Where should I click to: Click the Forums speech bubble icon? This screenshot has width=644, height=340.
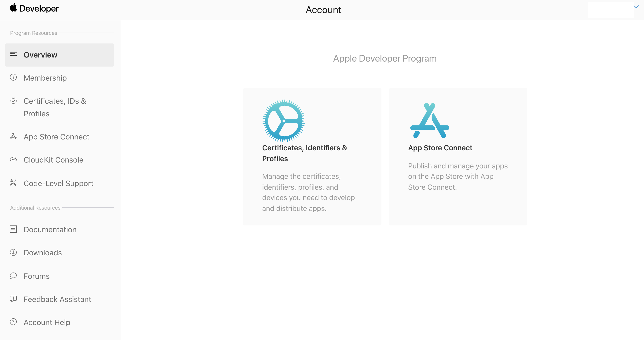(x=13, y=276)
